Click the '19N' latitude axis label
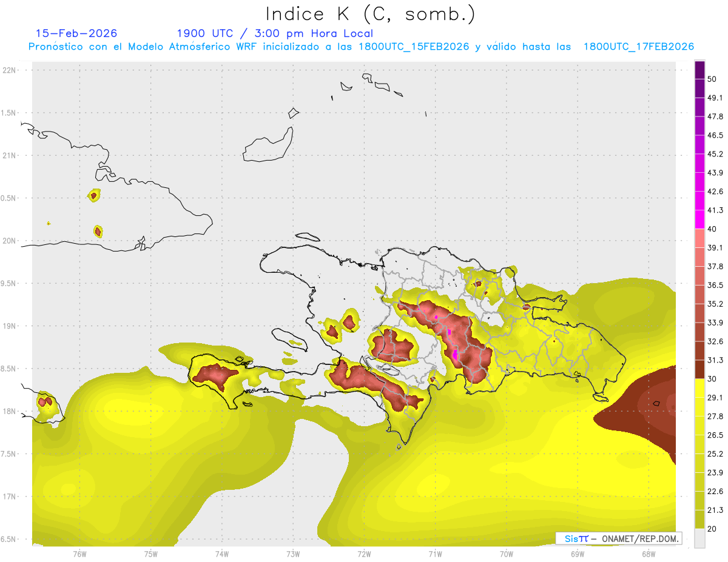Image resolution: width=728 pixels, height=562 pixels. click(x=9, y=326)
